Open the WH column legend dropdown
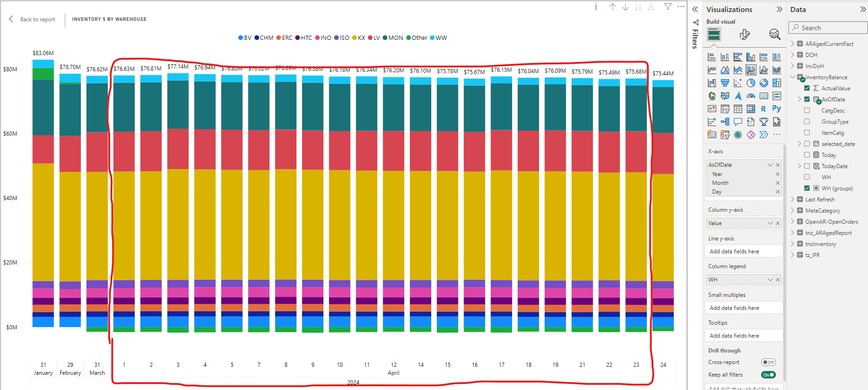 point(770,280)
